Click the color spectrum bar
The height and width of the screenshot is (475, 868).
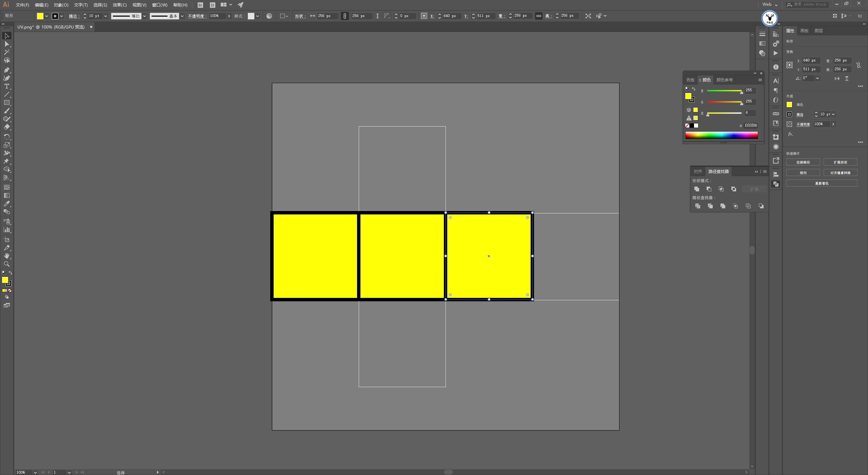coord(721,135)
